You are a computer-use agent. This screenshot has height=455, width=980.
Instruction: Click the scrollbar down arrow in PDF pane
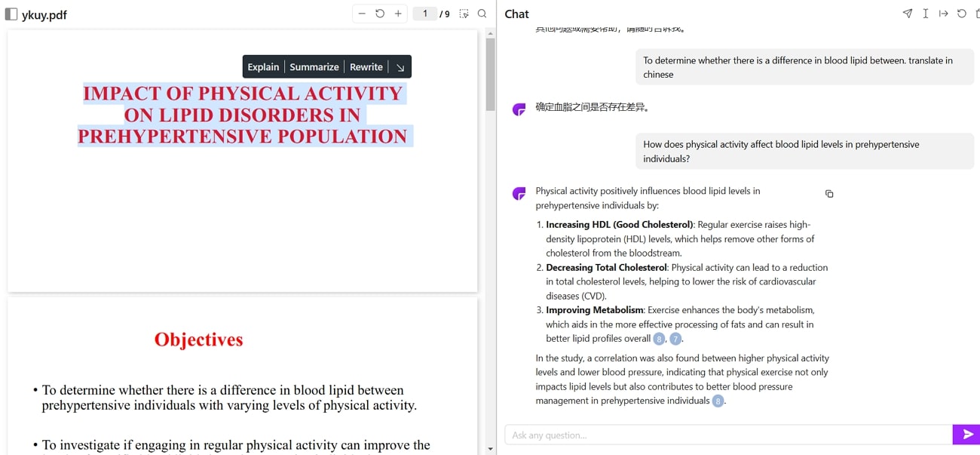[x=491, y=449]
